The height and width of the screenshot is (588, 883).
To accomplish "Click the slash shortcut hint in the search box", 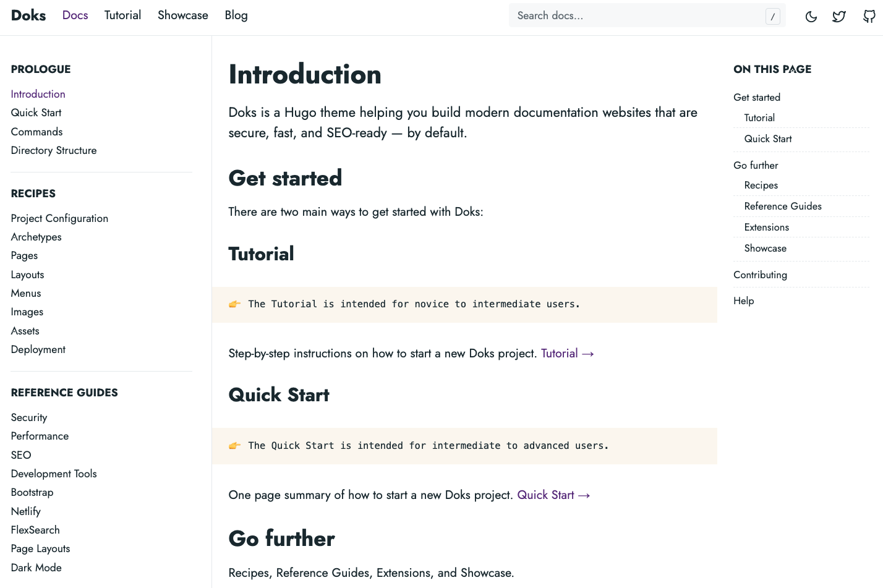I will pyautogui.click(x=773, y=17).
